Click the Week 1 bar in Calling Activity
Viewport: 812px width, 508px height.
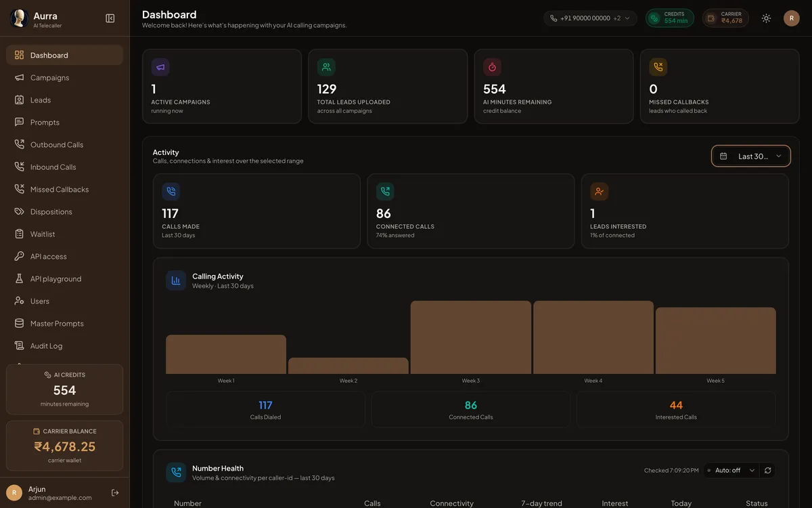[x=226, y=354]
